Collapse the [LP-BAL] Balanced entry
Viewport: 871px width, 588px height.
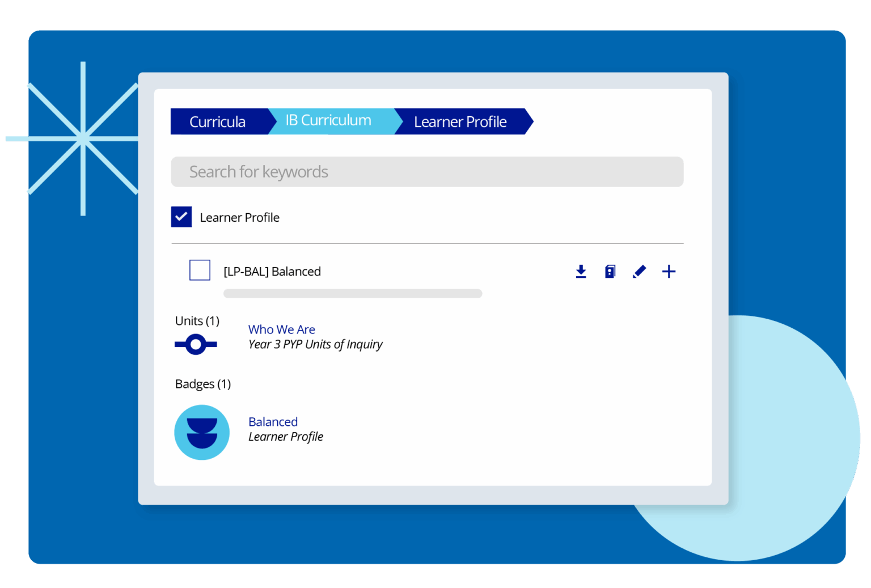(271, 271)
